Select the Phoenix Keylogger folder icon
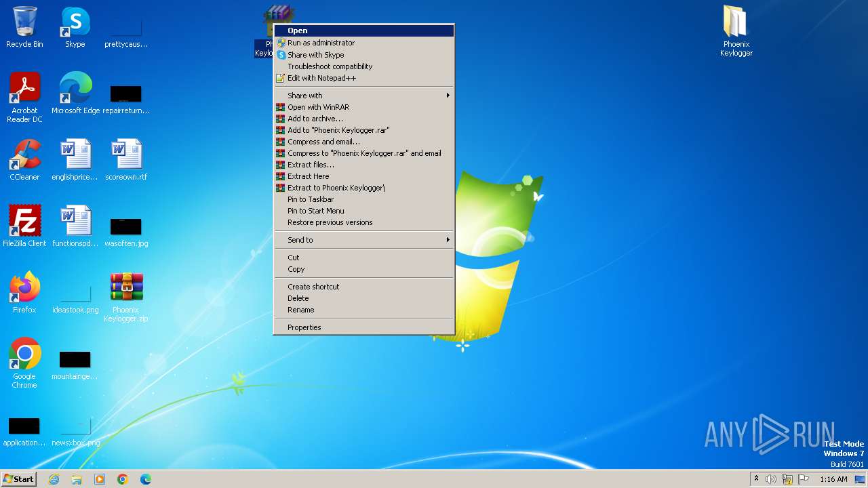Viewport: 868px width, 488px height. pyautogui.click(x=736, y=31)
